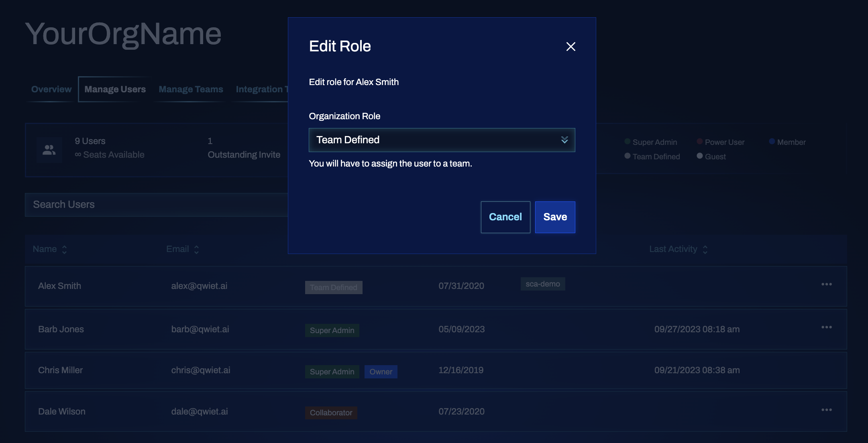Click the barb@qwiet.ai email
Viewport: 868px width, 443px height.
pyautogui.click(x=200, y=329)
